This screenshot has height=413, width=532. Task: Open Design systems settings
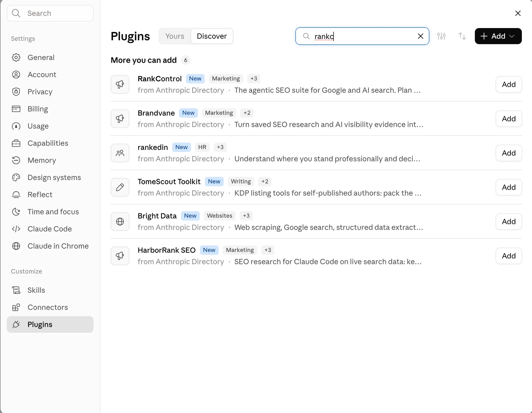[50, 177]
